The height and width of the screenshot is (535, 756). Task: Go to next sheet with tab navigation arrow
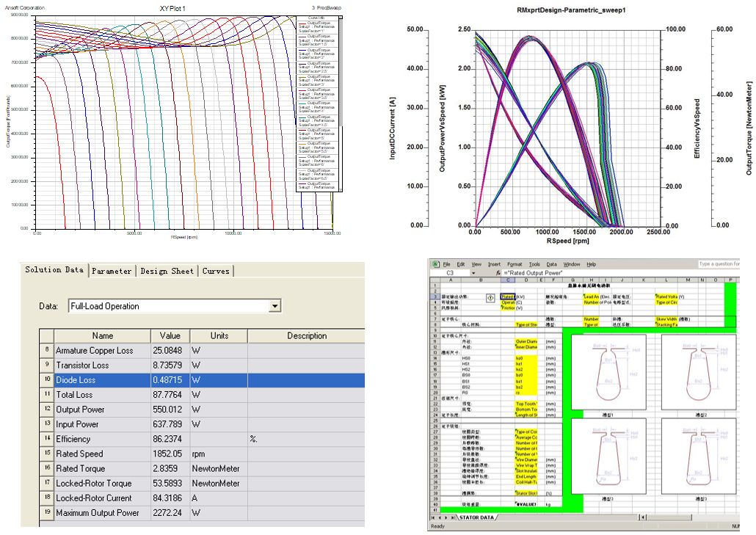pyautogui.click(x=446, y=517)
